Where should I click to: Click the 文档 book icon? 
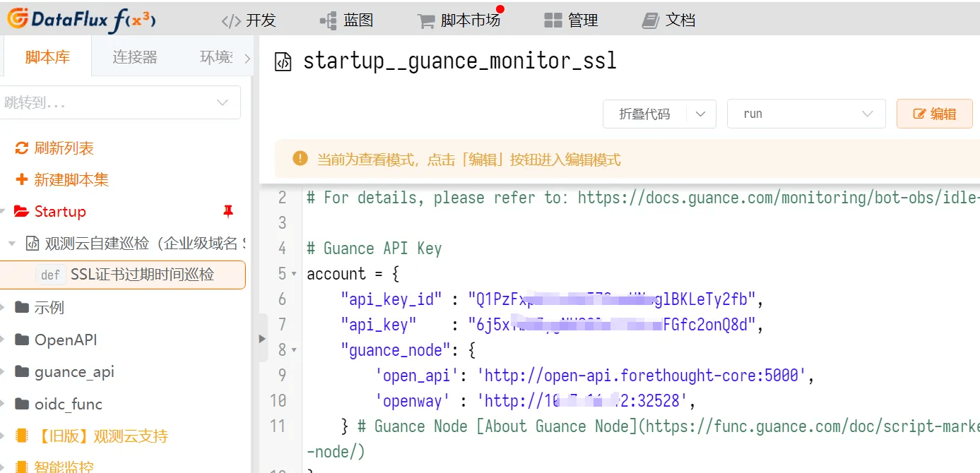(650, 21)
